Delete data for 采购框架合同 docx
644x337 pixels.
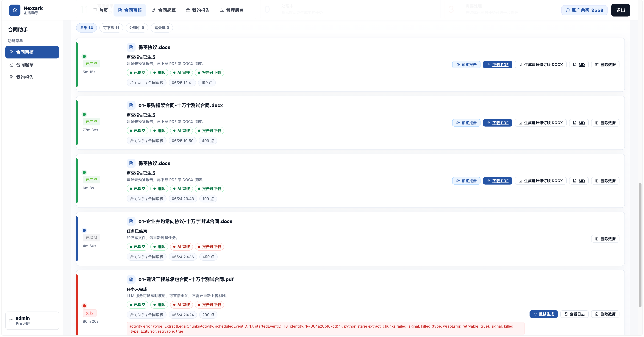click(605, 123)
